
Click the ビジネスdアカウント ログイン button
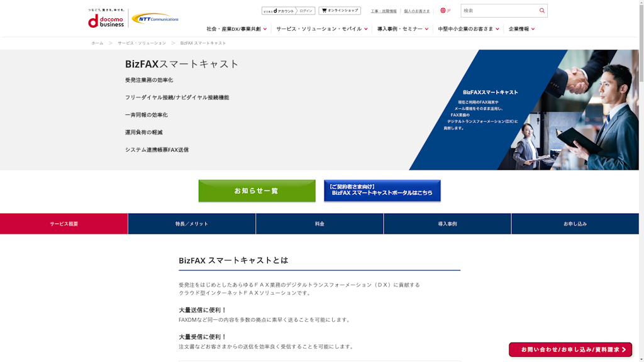[x=288, y=11]
